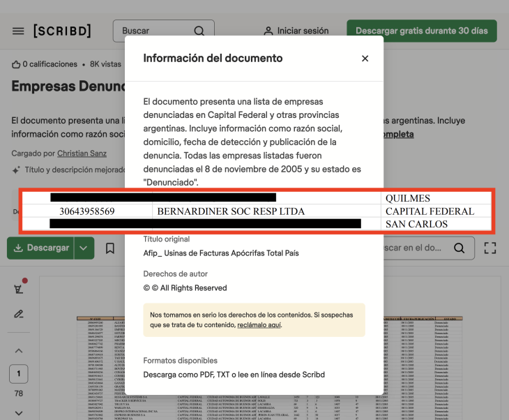This screenshot has width=509, height=420.
Task: Go to previous page with up chevron
Action: [19, 351]
